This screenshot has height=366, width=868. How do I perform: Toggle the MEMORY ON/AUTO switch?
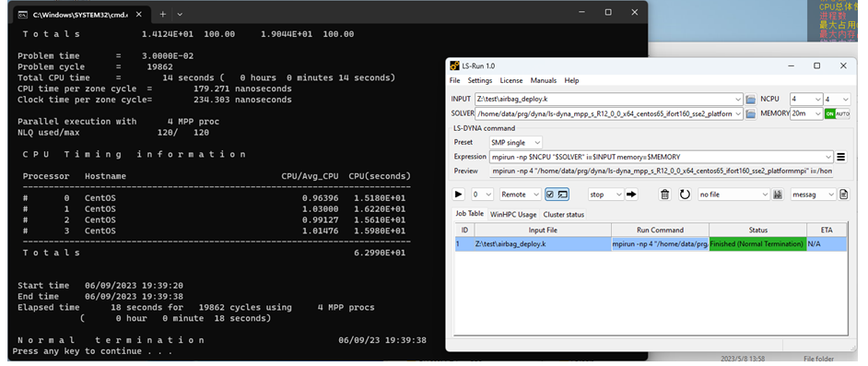click(x=837, y=113)
